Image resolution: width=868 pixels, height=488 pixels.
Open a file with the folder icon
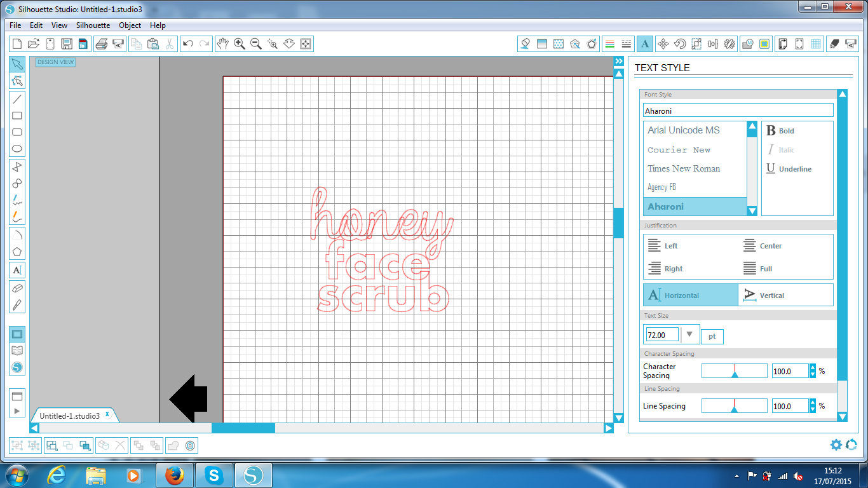(x=34, y=44)
